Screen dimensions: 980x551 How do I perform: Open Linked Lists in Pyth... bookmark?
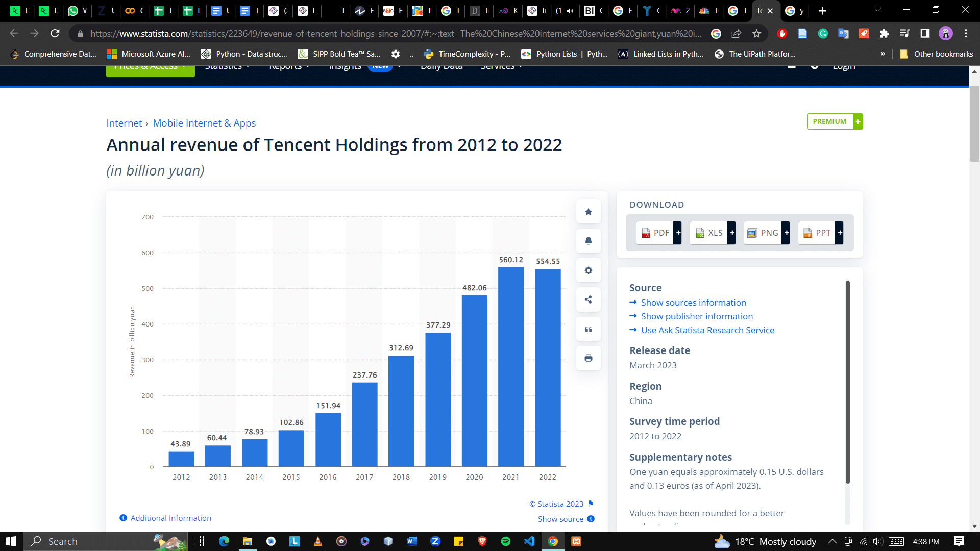pos(661,54)
